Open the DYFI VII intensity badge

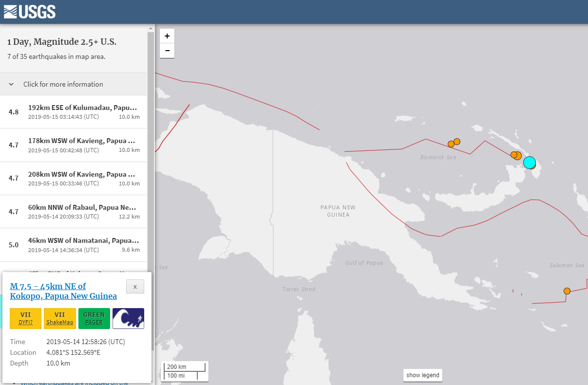[x=25, y=318]
